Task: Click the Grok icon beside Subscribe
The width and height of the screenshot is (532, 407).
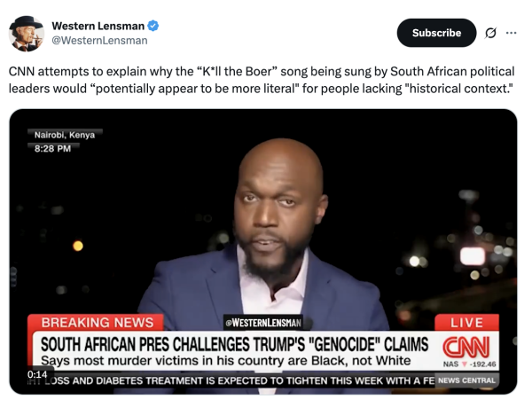Action: pyautogui.click(x=490, y=33)
